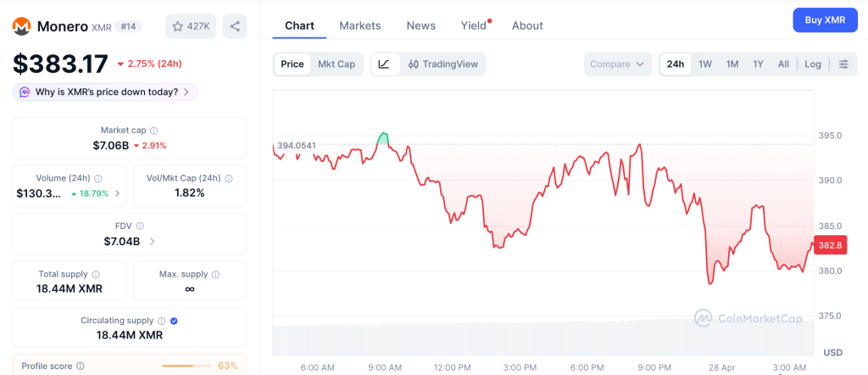This screenshot has height=375, width=868.
Task: Click the share icon next to watchlist
Action: [235, 26]
